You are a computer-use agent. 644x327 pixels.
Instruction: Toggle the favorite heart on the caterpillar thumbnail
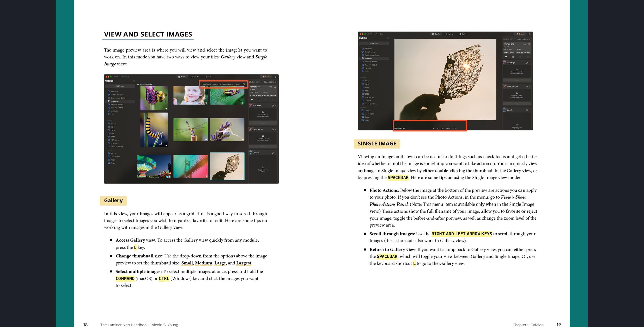(x=166, y=145)
